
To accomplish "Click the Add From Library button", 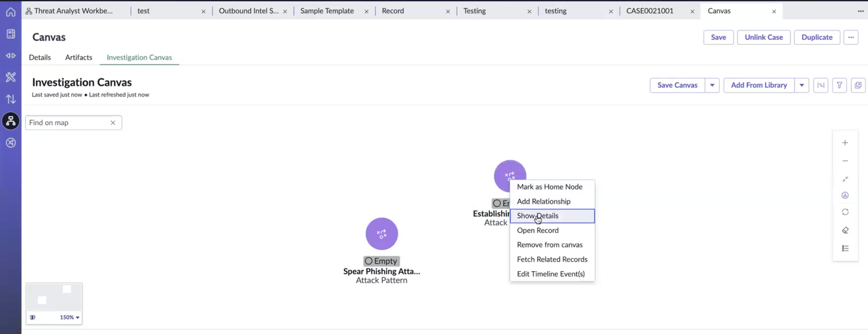I will pos(759,86).
